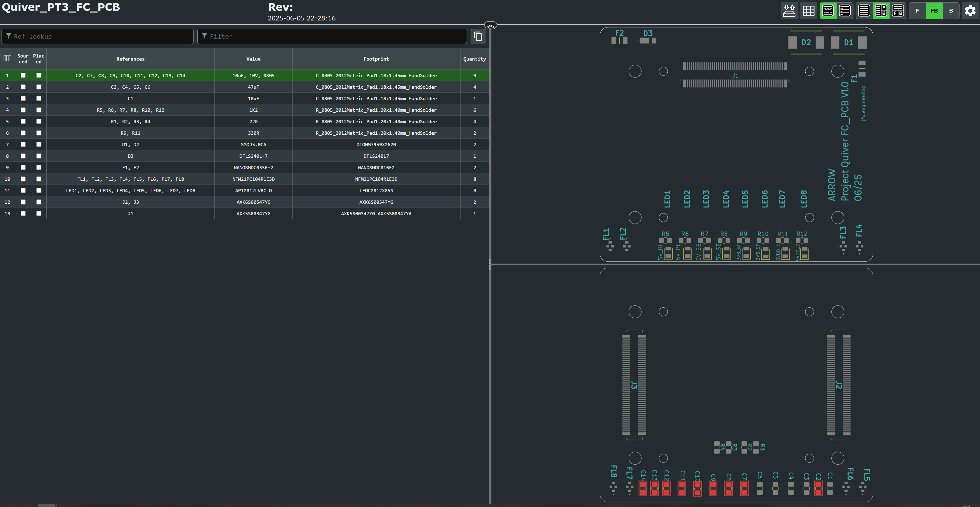The height and width of the screenshot is (507, 980).
Task: Sort the table by the Quantity column header
Action: pos(474,59)
